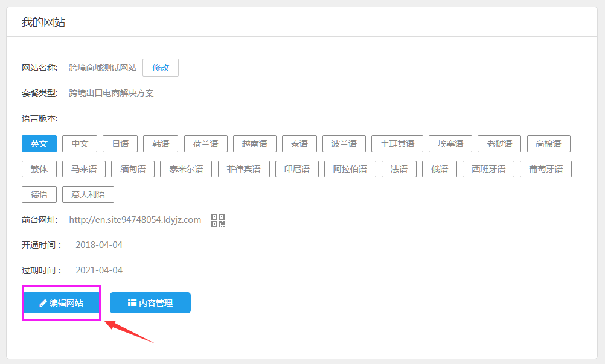The height and width of the screenshot is (364, 605).
Task: Open 内容管理 content management
Action: coord(150,303)
